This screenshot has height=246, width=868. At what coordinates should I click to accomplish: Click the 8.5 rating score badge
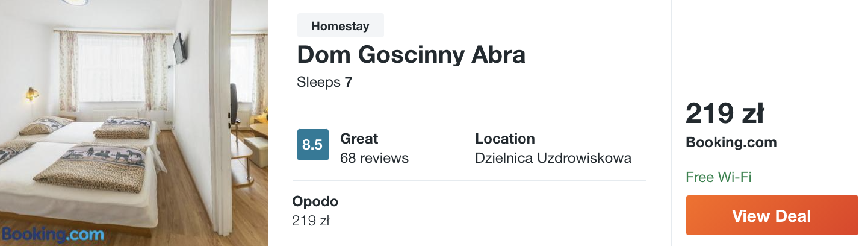point(312,145)
